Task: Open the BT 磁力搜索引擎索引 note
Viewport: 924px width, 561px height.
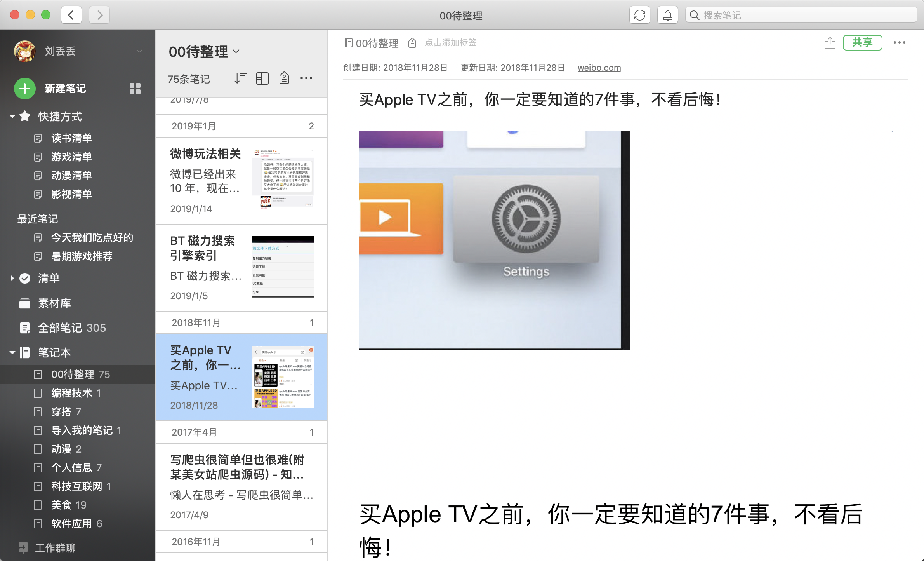Action: coord(241,268)
